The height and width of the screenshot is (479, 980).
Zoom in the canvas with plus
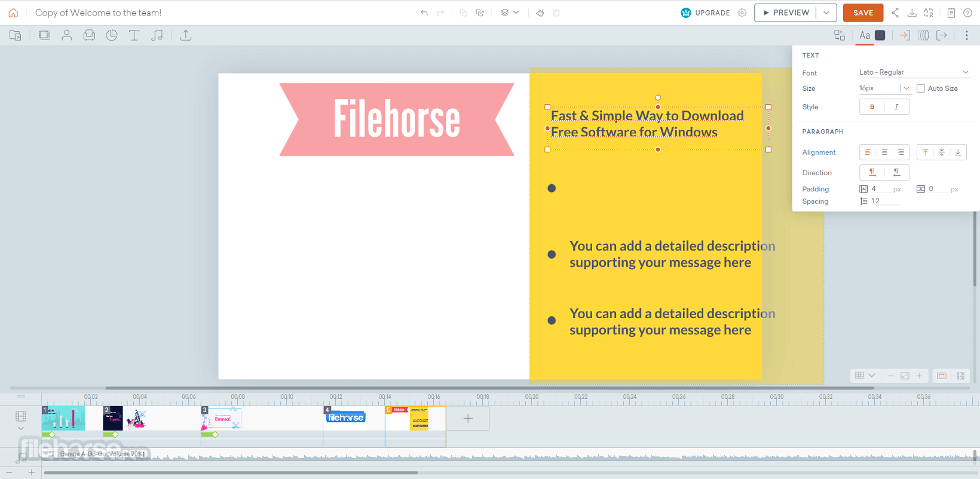pyautogui.click(x=919, y=376)
